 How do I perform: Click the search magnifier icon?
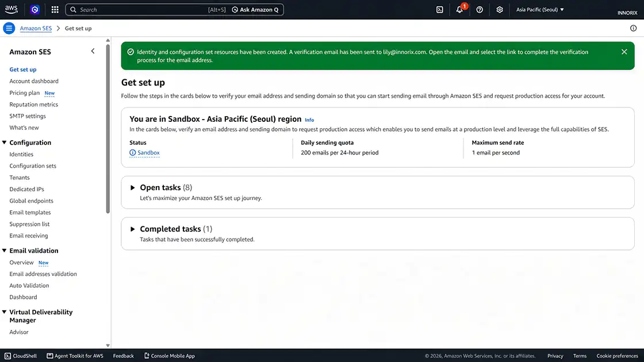coord(73,9)
